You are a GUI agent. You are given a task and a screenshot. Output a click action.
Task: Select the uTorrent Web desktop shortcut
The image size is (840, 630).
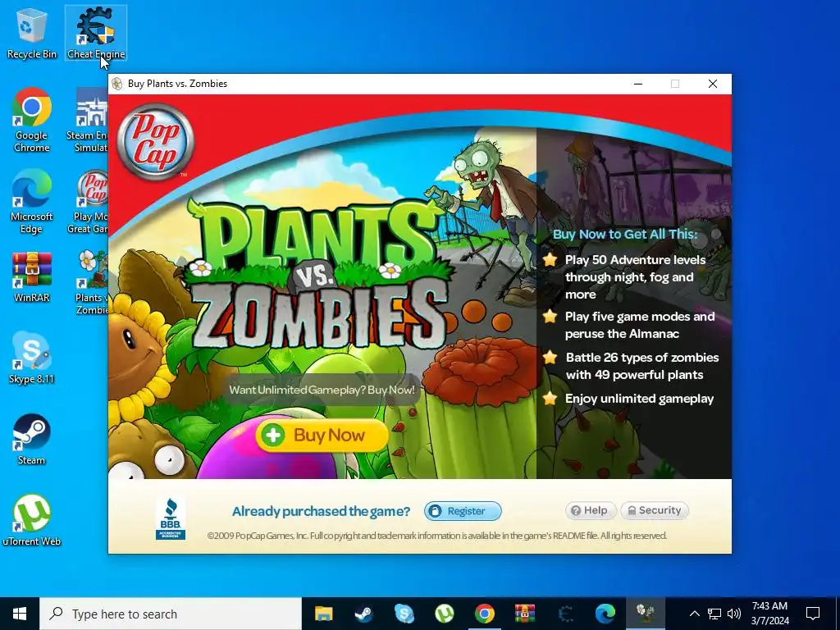[32, 520]
